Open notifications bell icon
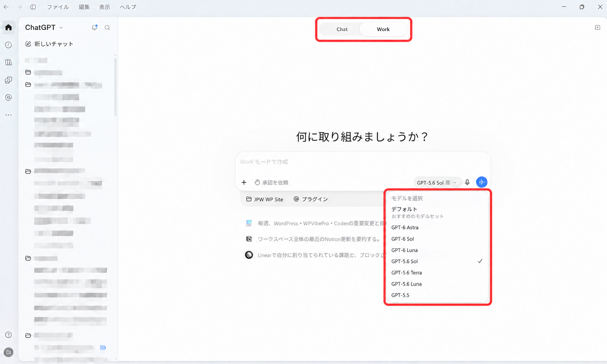The width and height of the screenshot is (607, 364). pyautogui.click(x=94, y=27)
